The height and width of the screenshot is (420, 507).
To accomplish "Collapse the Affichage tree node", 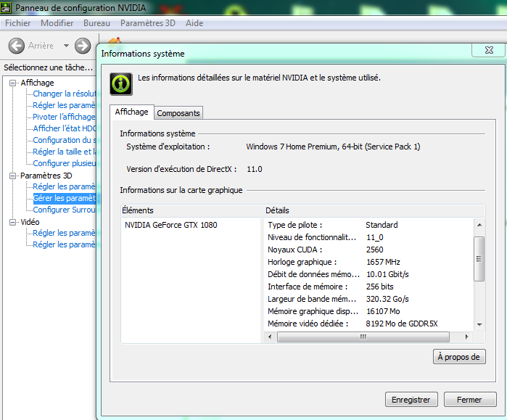I will tap(13, 83).
